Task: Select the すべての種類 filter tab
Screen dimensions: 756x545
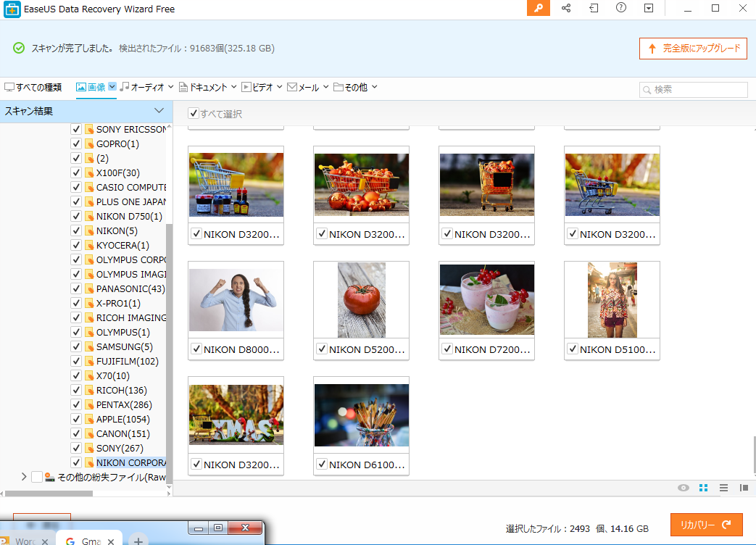Action: pos(33,87)
